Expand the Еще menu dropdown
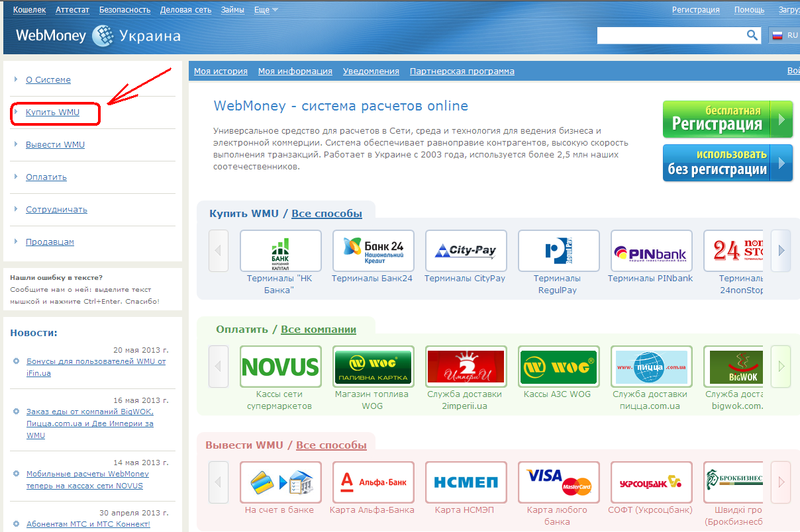Viewport: 800px width, 532px height. point(266,10)
